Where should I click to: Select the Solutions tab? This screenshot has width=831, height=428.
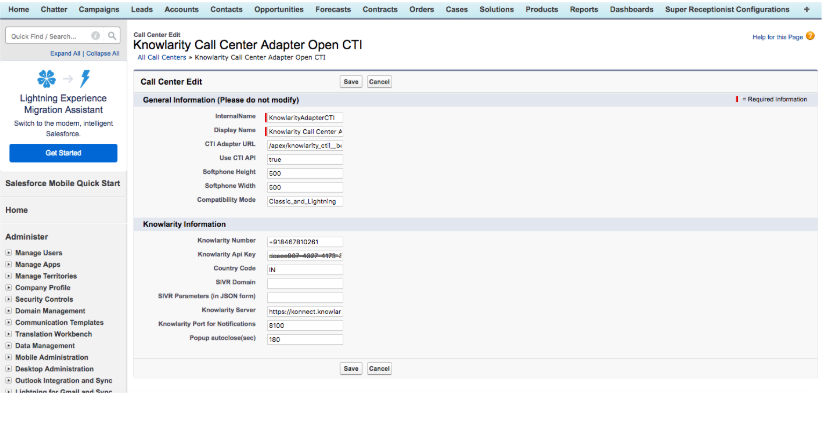point(497,10)
